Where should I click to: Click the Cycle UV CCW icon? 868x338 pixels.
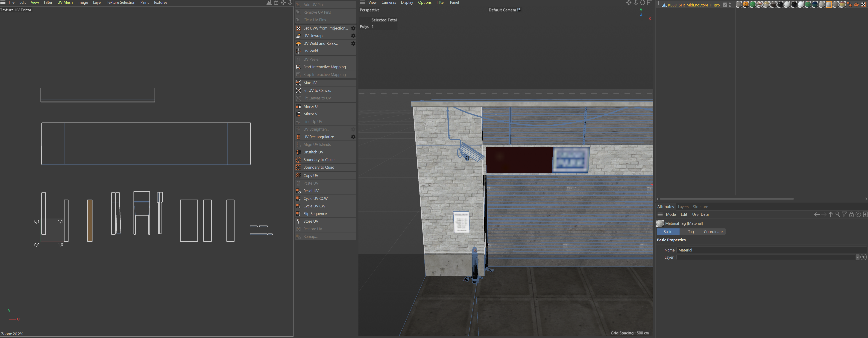[299, 198]
